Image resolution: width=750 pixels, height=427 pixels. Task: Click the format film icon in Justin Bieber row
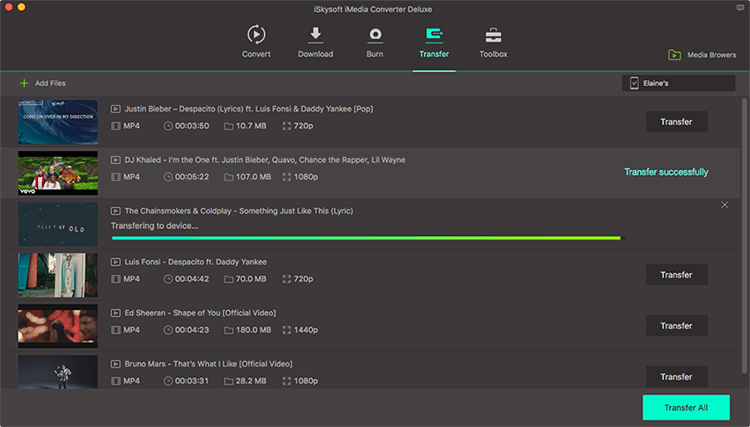click(115, 126)
